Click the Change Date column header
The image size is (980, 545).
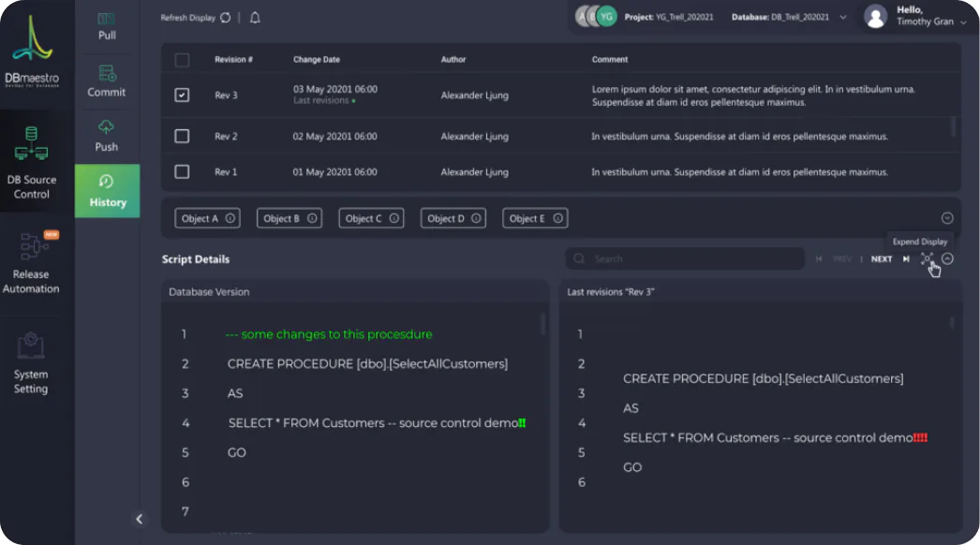tap(317, 59)
